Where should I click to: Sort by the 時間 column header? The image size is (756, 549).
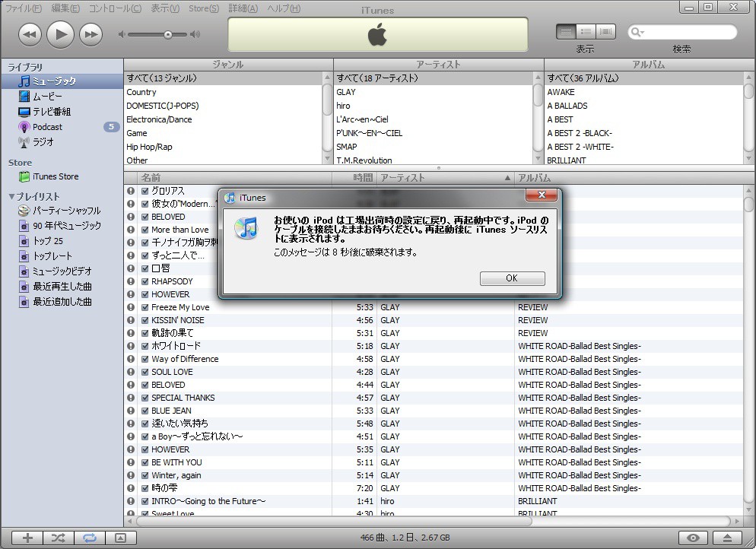coord(354,178)
